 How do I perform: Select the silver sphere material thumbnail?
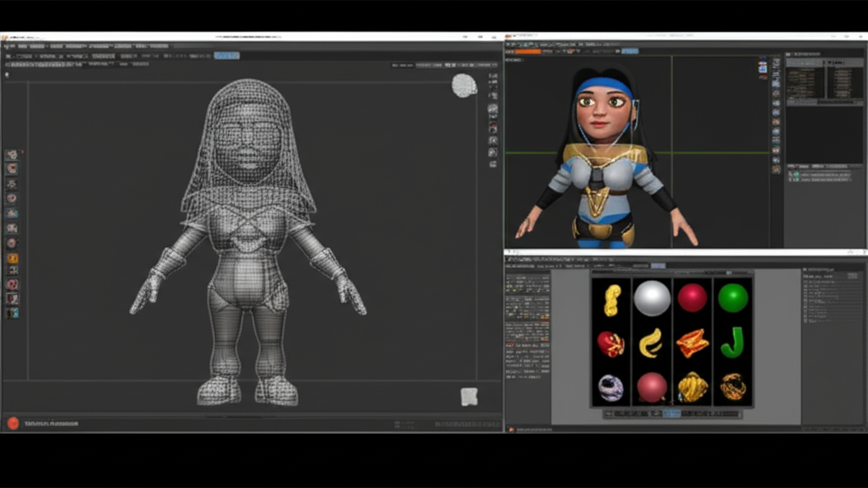click(652, 298)
